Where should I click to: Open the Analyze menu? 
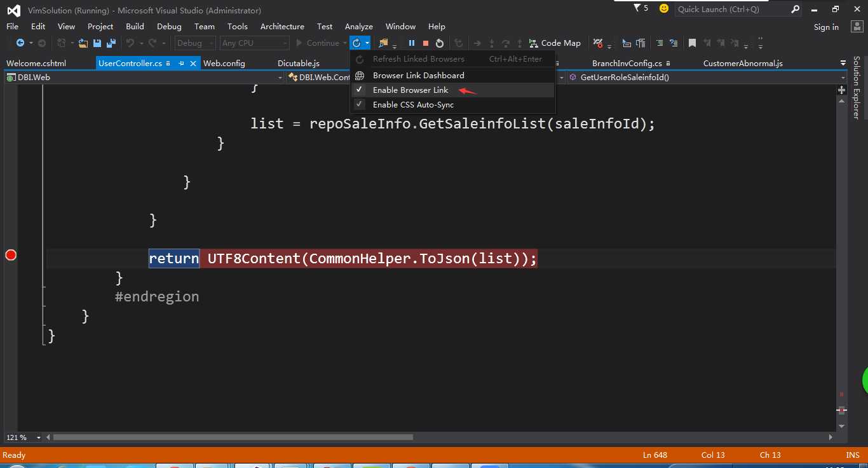point(359,27)
